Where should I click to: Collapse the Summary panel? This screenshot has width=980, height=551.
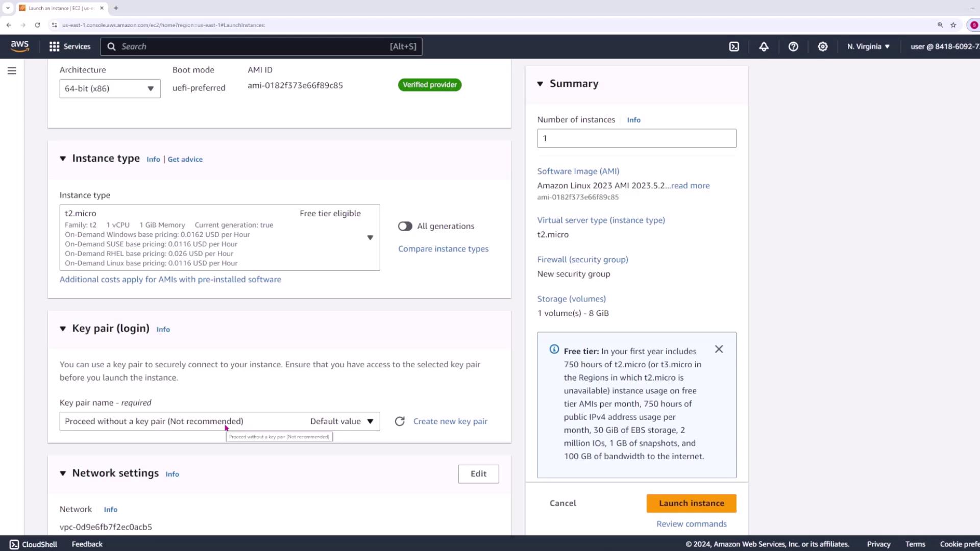click(x=540, y=84)
